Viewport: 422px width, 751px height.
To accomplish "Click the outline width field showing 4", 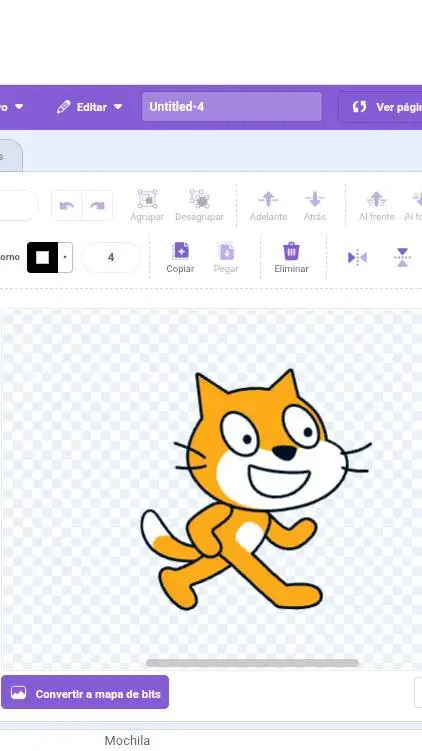I will 111,257.
